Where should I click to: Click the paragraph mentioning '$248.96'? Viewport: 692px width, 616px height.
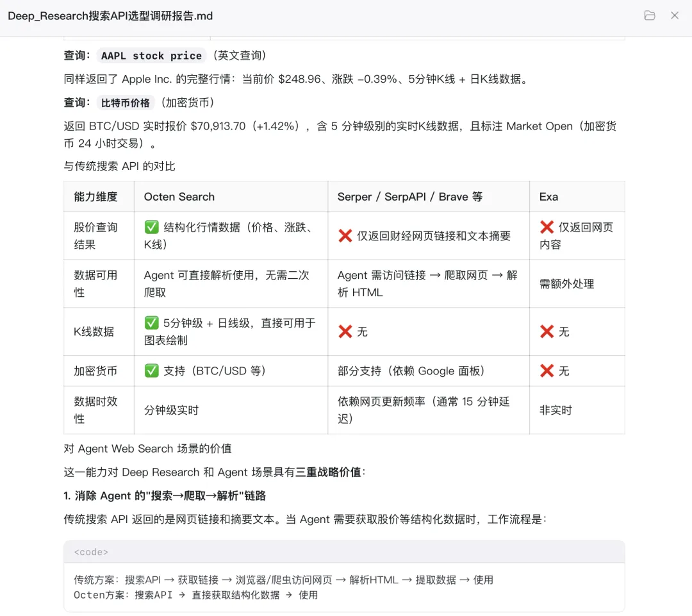(297, 79)
